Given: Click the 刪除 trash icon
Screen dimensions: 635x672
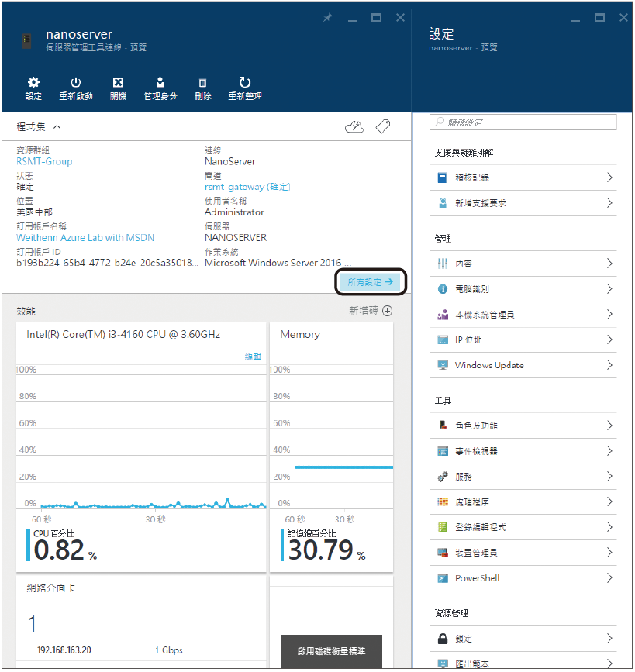Looking at the screenshot, I should coord(203,82).
